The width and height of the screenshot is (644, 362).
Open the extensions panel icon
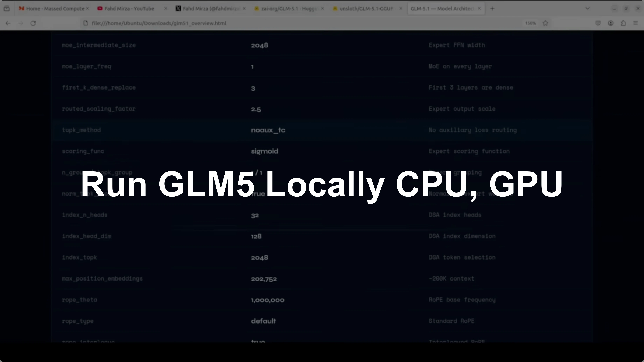tap(623, 23)
